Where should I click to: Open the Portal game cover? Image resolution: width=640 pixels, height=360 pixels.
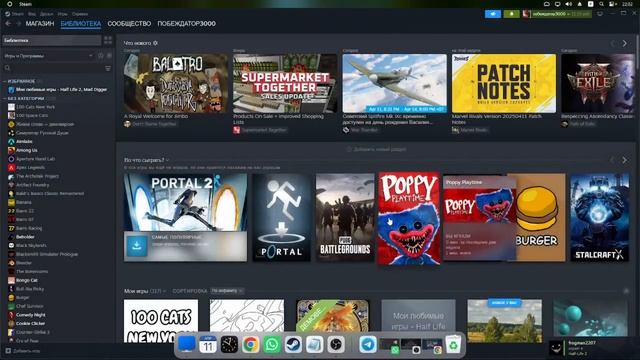[282, 218]
